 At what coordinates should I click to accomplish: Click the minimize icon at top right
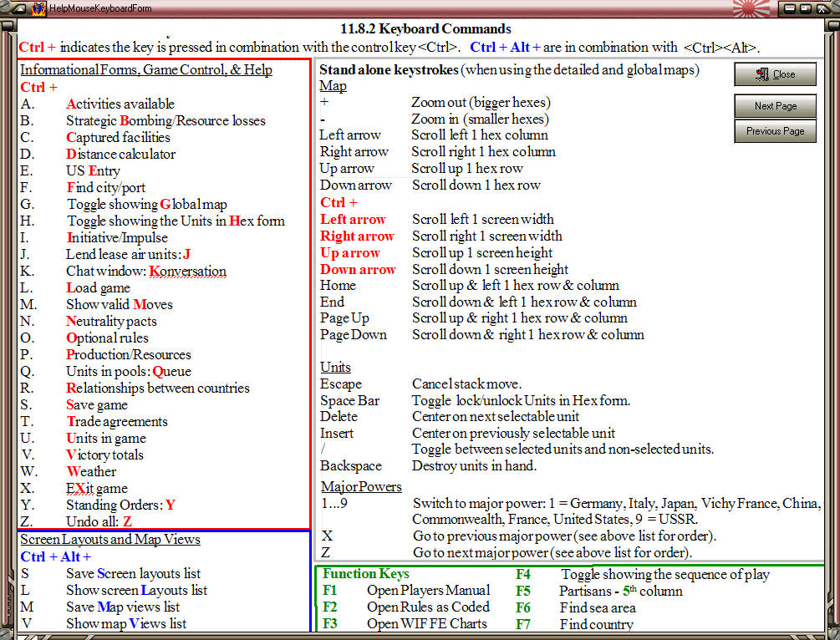[789, 8]
